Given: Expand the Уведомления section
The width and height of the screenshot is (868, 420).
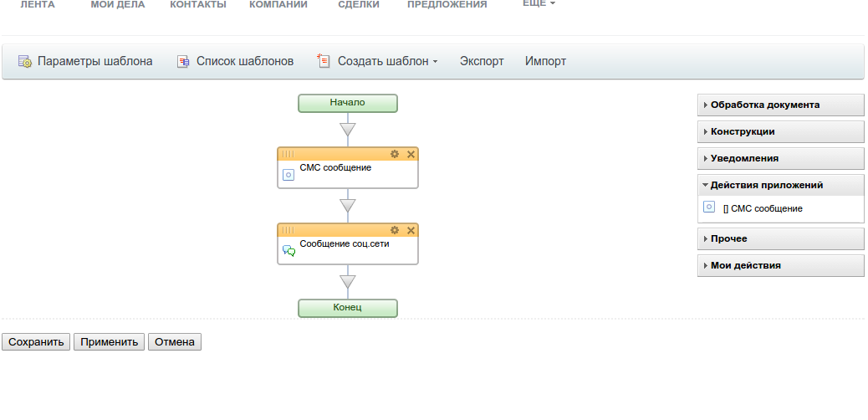Looking at the screenshot, I should [780, 158].
